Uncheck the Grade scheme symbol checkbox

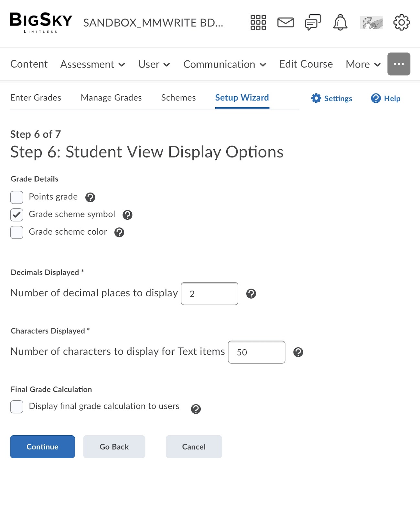click(x=17, y=215)
